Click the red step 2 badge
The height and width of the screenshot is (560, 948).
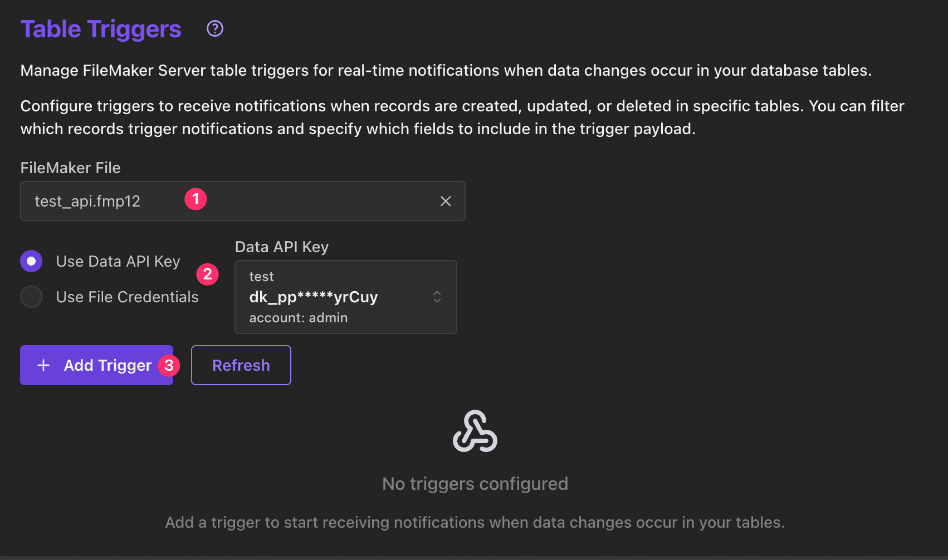[208, 274]
